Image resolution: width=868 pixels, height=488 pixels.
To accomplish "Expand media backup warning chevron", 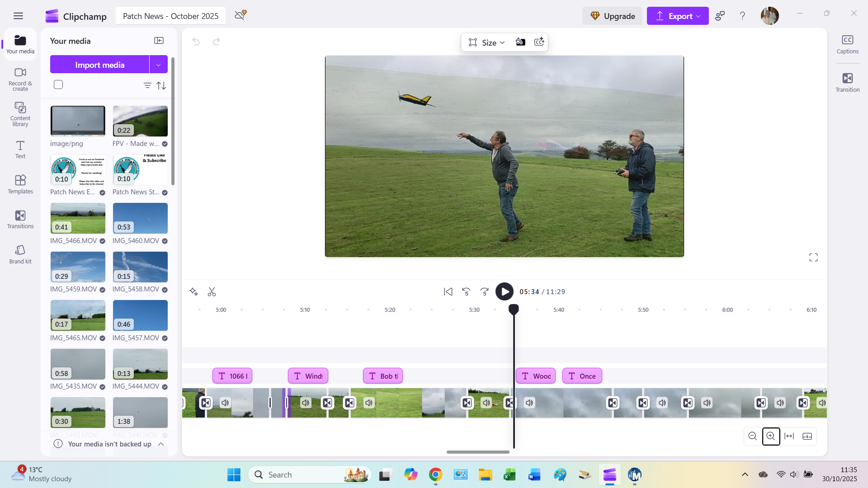I will 161,444.
